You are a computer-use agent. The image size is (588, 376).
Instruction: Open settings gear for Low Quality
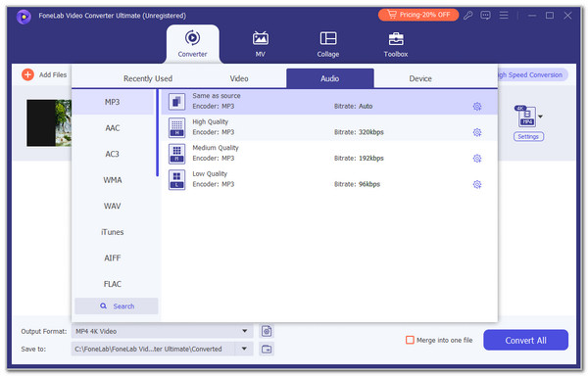[477, 184]
